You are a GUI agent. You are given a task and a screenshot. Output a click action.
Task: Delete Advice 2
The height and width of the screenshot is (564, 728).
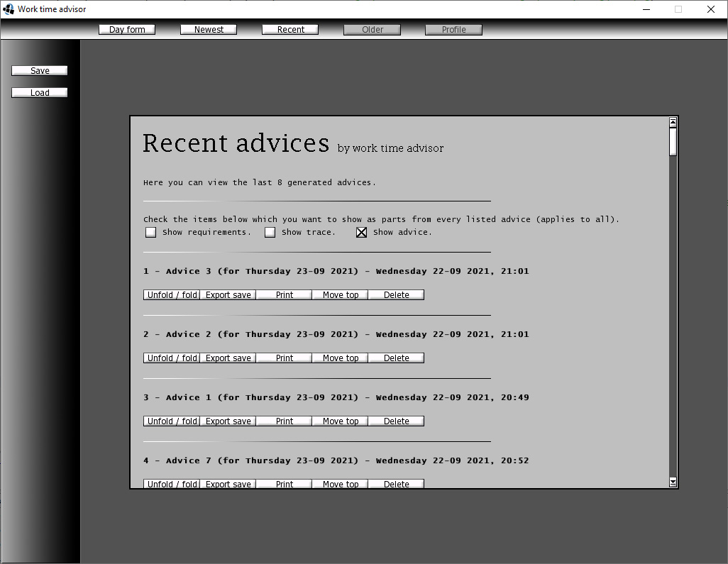pyautogui.click(x=396, y=358)
